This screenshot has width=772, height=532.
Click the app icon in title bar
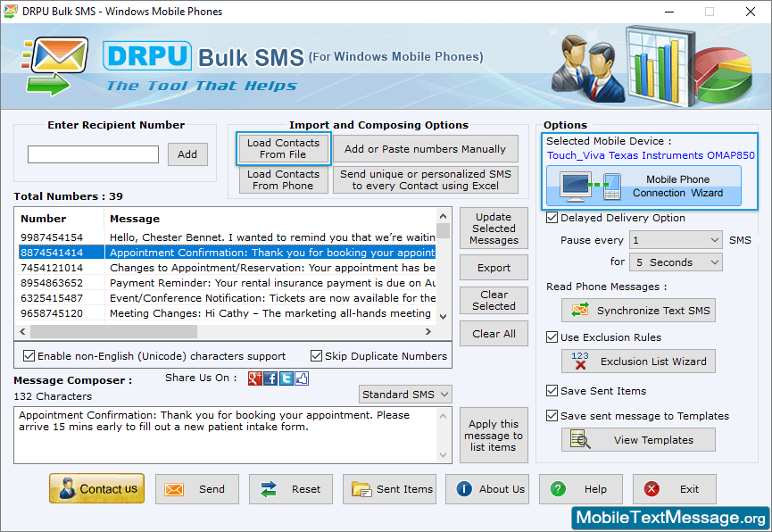10,12
